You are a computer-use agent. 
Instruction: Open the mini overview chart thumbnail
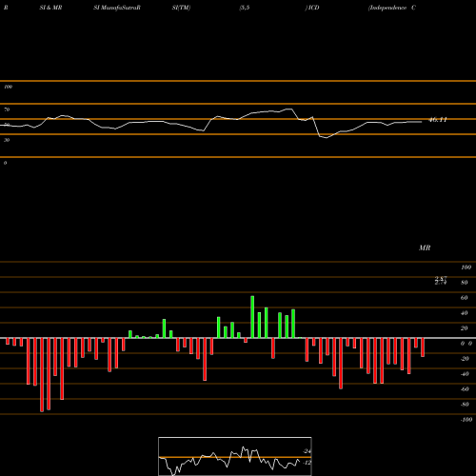click(x=235, y=456)
